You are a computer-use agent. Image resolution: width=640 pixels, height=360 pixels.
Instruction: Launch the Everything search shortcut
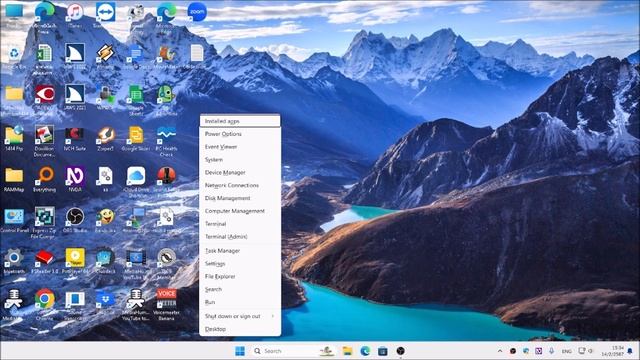tap(44, 180)
